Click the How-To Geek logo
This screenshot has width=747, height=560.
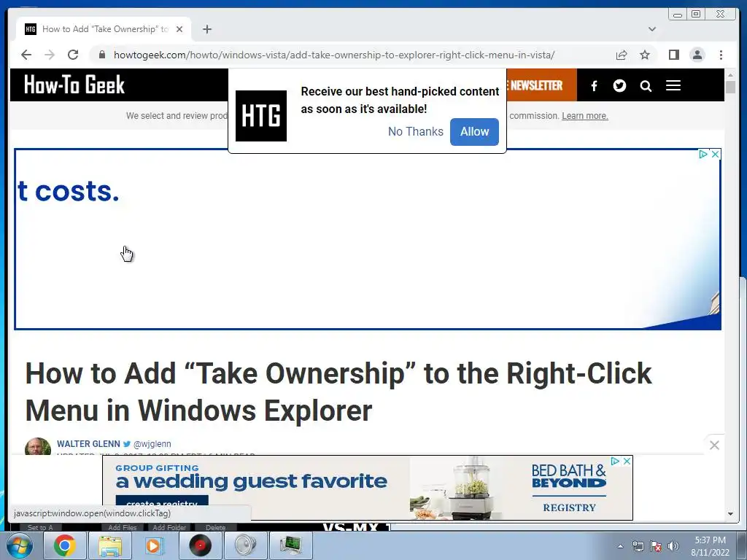(74, 85)
